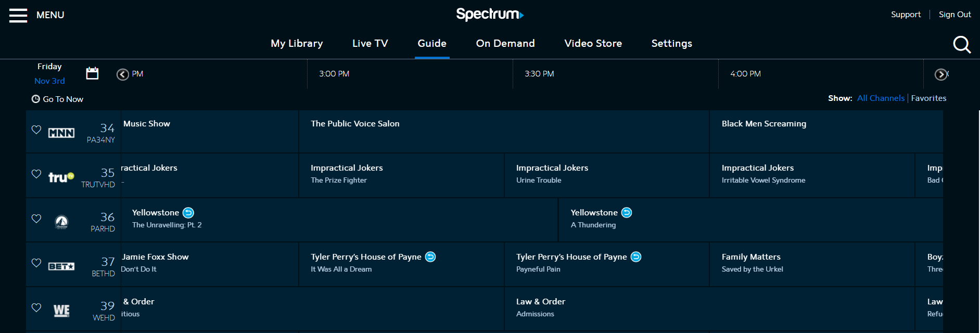The height and width of the screenshot is (333, 980).
Task: Click the 4:00 PM time header
Action: [x=745, y=74]
